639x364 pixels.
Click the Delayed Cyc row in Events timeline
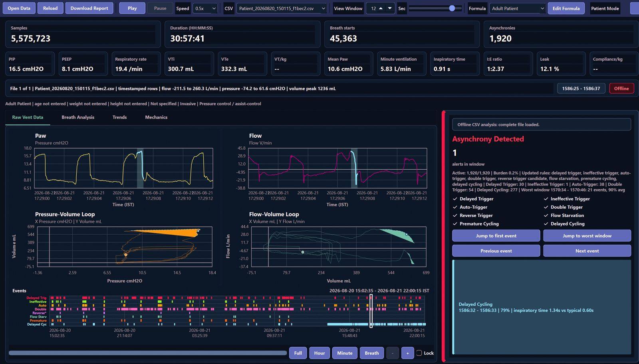tap(237, 324)
